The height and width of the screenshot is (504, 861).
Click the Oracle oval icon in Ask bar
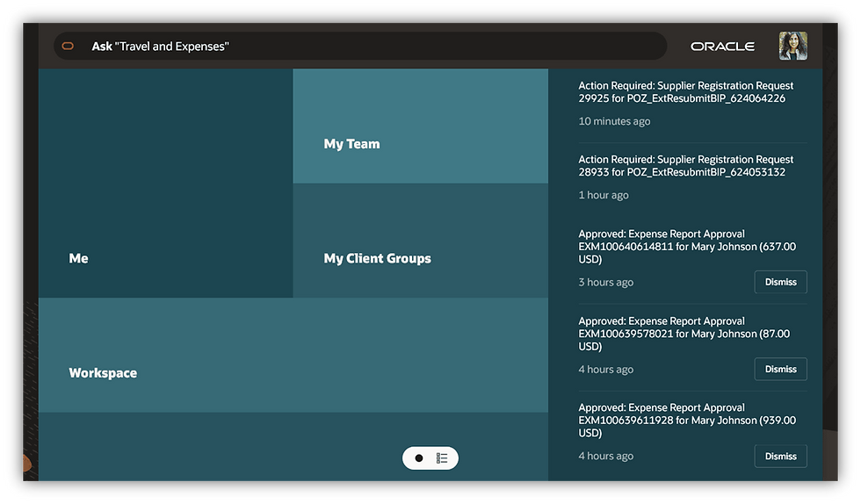pos(68,47)
